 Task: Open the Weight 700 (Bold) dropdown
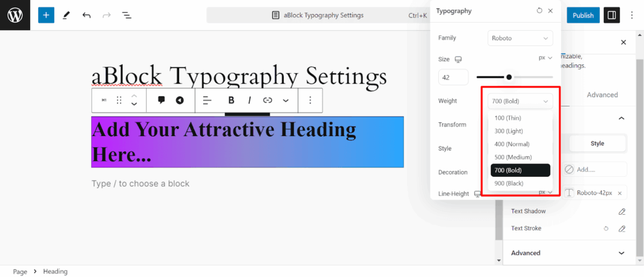520,101
